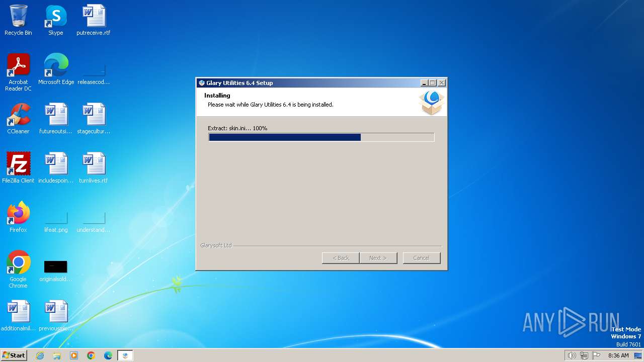Click the 'Installing' heading text
This screenshot has height=362, width=644.
click(217, 96)
